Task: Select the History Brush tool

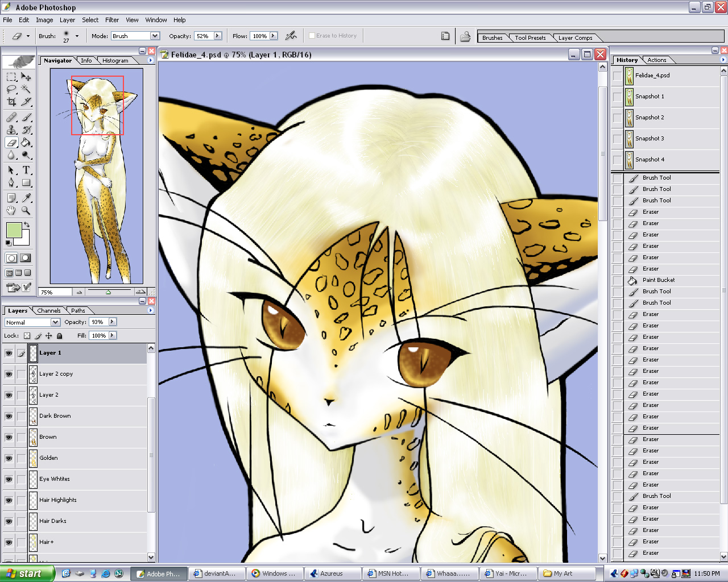Action: (26, 130)
